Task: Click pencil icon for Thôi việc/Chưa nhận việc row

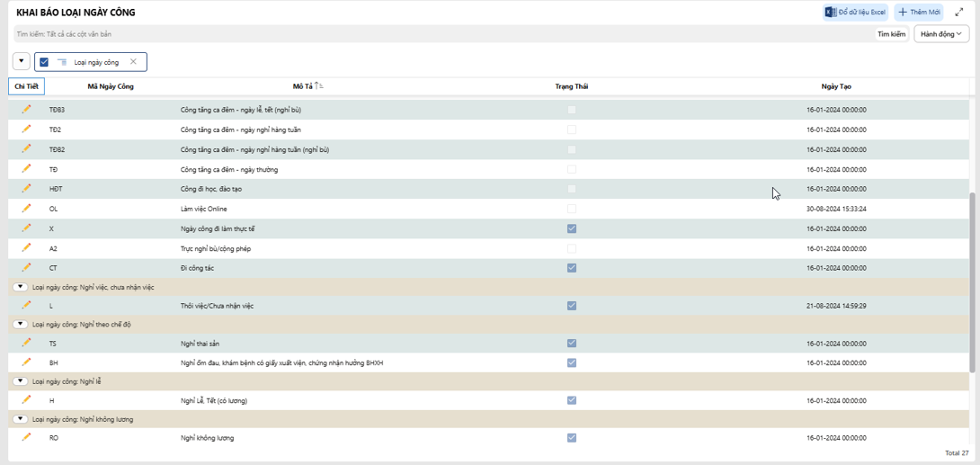Action: coord(26,305)
